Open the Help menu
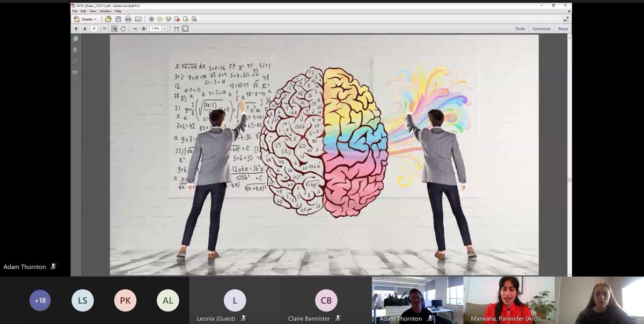 click(x=118, y=11)
